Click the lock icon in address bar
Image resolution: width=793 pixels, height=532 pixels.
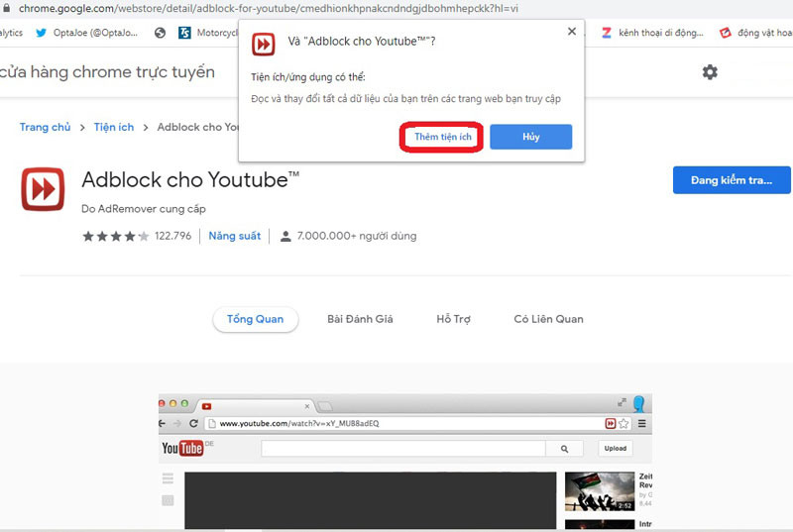[x=6, y=8]
